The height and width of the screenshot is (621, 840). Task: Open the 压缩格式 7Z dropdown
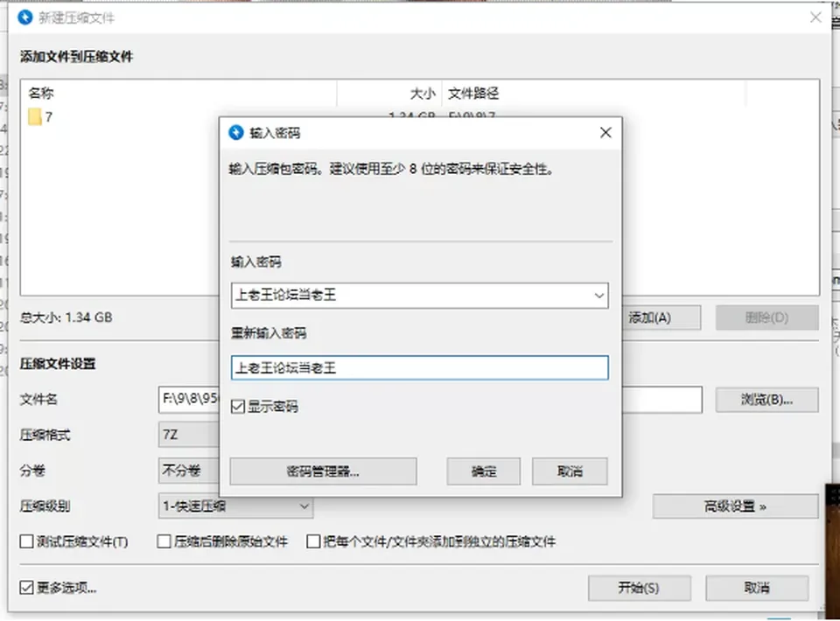tap(189, 435)
